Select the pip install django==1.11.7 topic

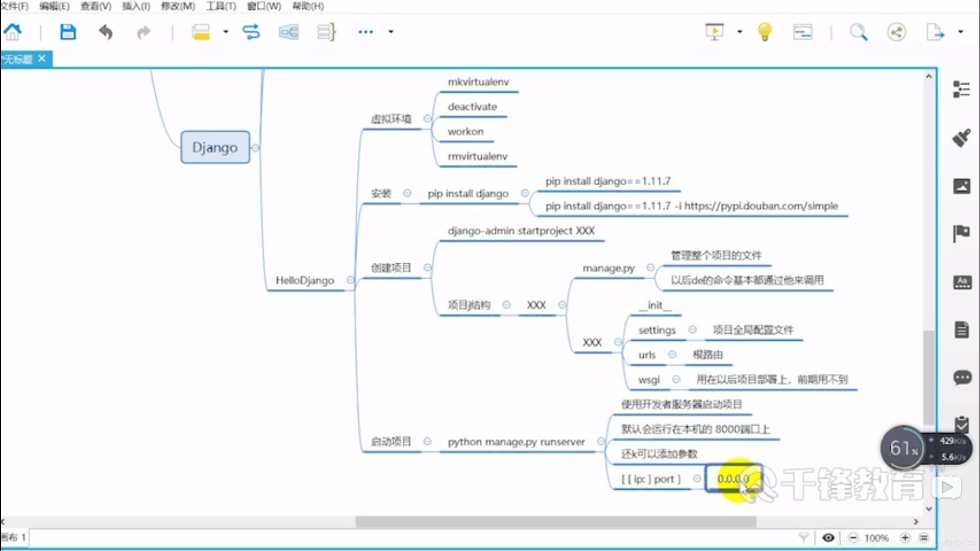(608, 181)
